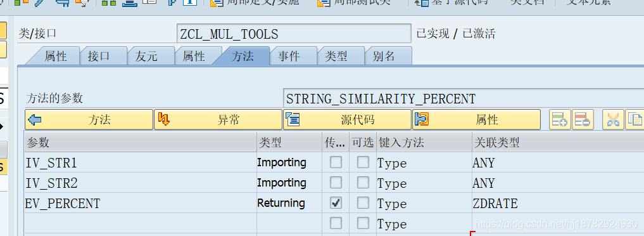Click the insert row icon above the parameter table

coord(560,120)
